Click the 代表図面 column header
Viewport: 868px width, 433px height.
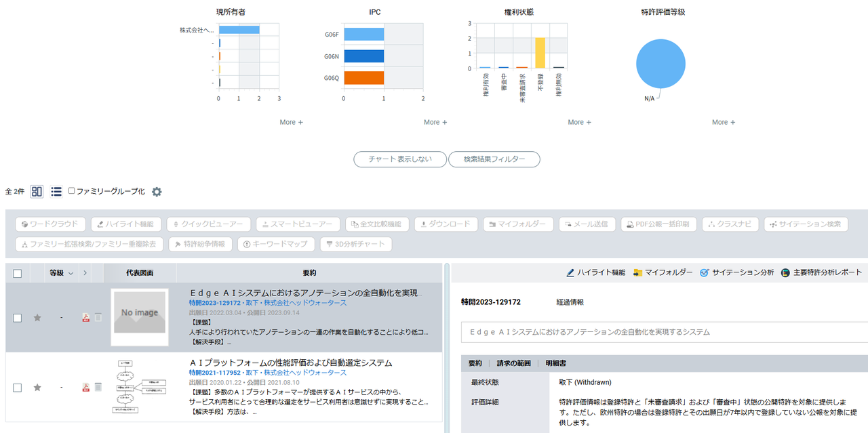pos(140,273)
